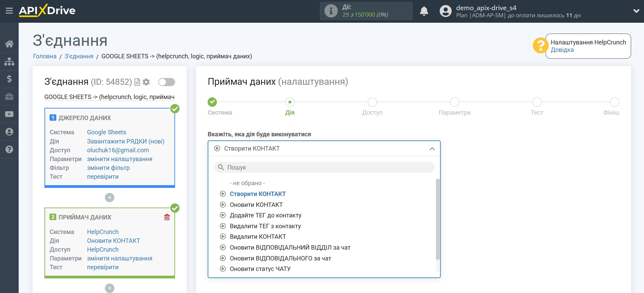
Task: Click the dropdown list scrollbar
Action: [x=437, y=219]
